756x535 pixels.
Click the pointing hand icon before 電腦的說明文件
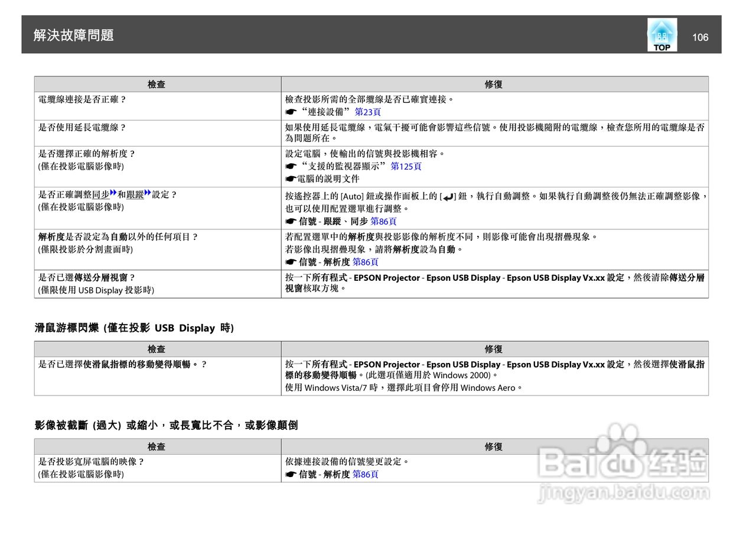click(289, 179)
